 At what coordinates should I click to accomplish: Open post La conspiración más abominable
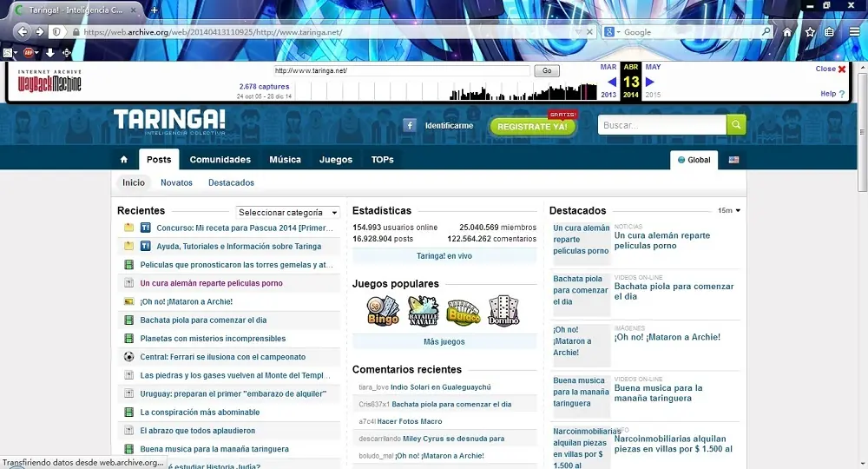point(200,412)
